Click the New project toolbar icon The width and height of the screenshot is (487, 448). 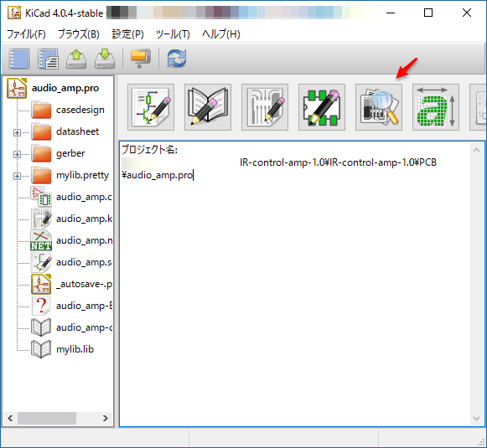click(x=19, y=59)
